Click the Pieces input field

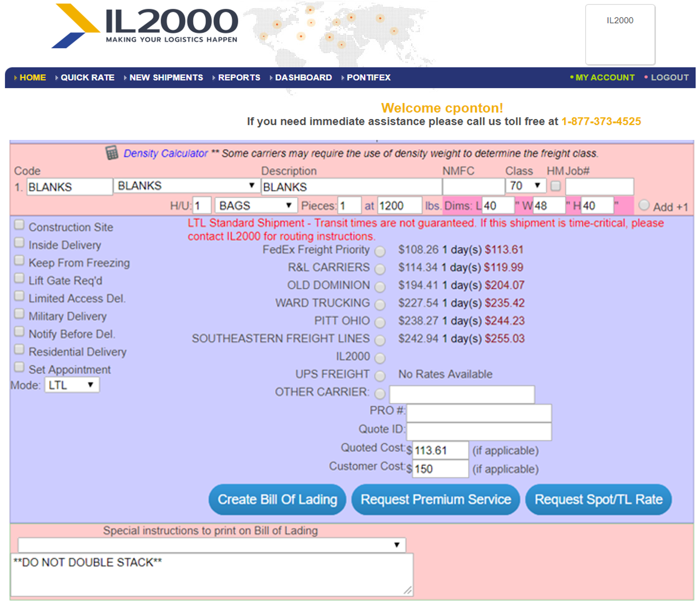349,206
